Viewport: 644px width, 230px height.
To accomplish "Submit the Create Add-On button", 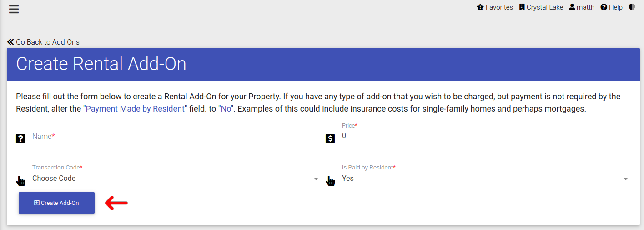I will pos(56,203).
